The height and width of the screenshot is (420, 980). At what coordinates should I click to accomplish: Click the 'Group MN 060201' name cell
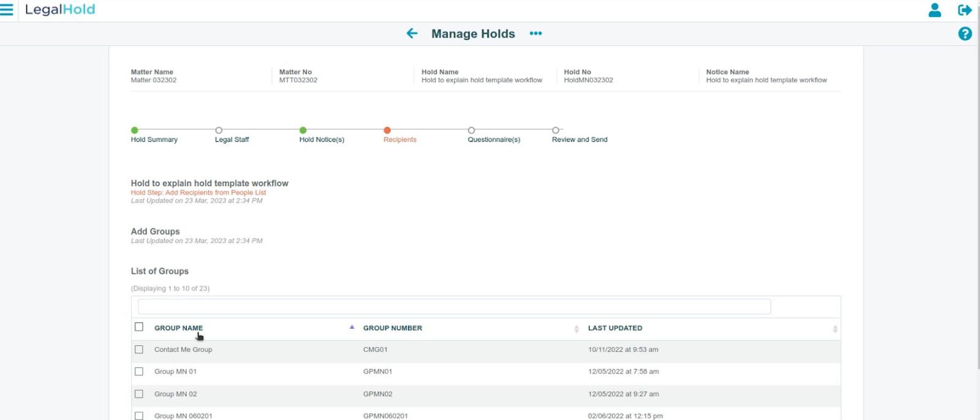(x=183, y=416)
